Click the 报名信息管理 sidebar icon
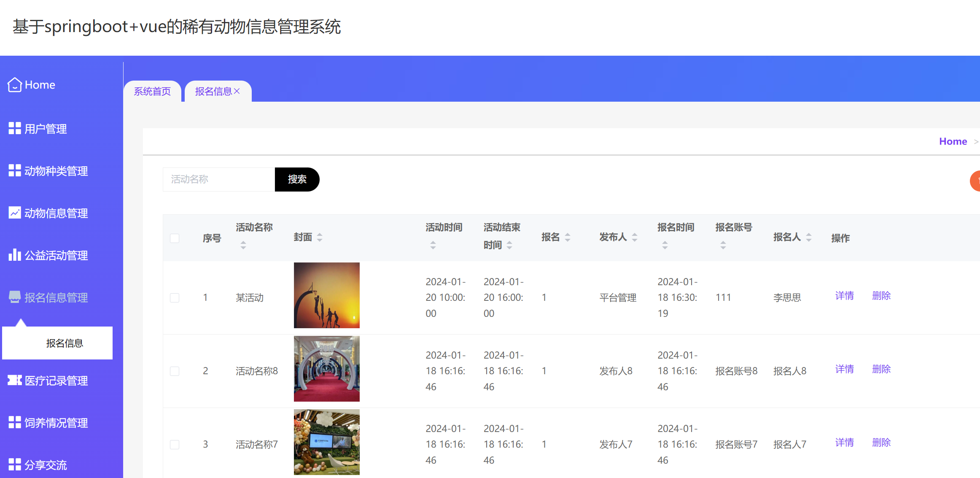 click(15, 297)
